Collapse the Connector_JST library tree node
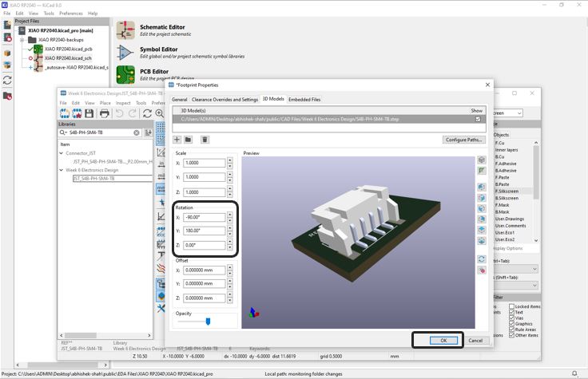The height and width of the screenshot is (379, 588). [62, 153]
